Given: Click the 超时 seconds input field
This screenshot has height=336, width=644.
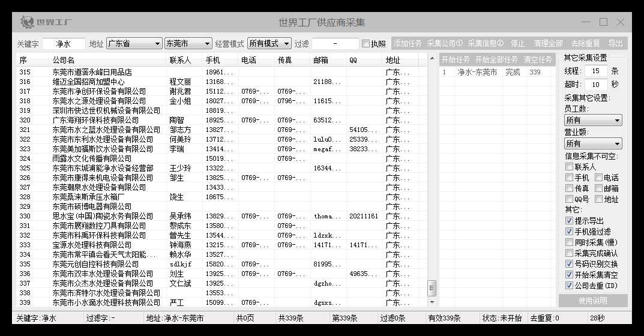Looking at the screenshot, I should 595,84.
